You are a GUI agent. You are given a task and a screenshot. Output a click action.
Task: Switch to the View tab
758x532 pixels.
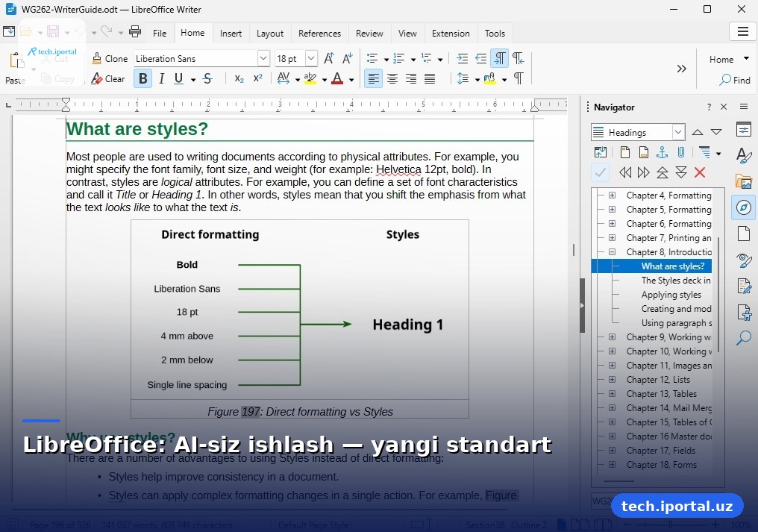point(407,34)
